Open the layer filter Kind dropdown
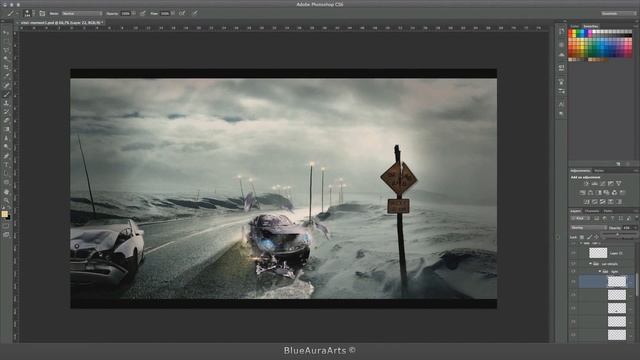Screen dimensions: 640x360 point(579,218)
